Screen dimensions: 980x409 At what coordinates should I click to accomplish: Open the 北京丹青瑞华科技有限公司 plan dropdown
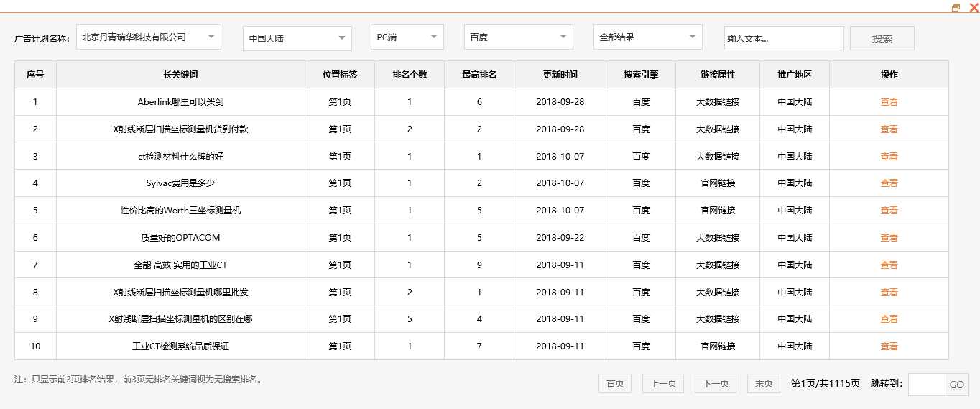click(149, 37)
